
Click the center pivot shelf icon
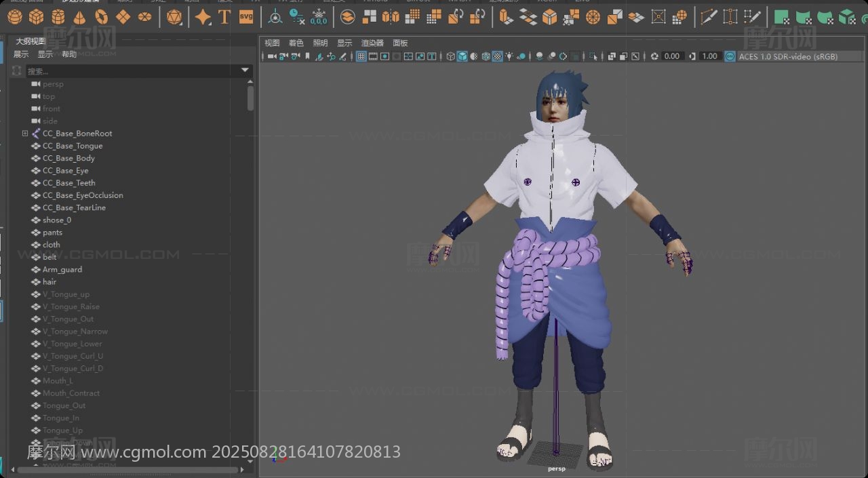(275, 17)
